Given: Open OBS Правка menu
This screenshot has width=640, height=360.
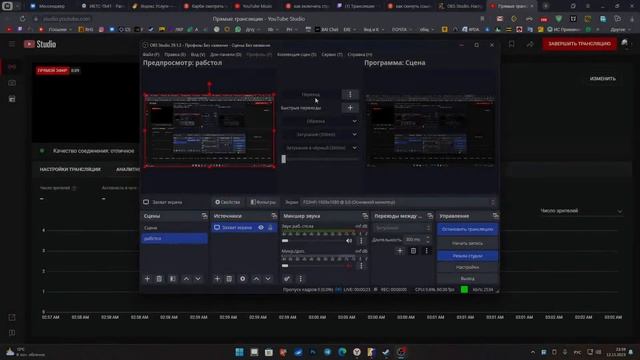Looking at the screenshot, I should (x=175, y=54).
